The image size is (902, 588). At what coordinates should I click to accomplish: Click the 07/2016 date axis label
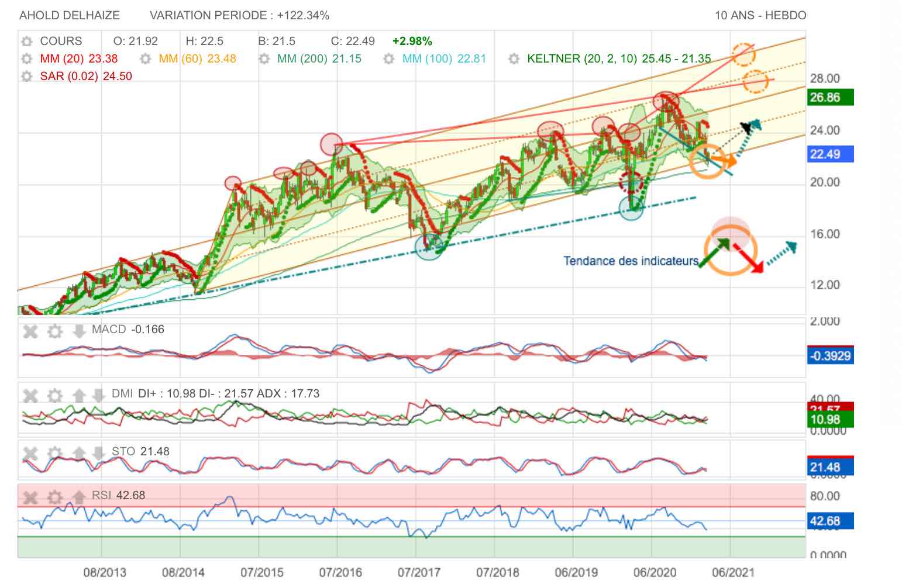coord(340,573)
